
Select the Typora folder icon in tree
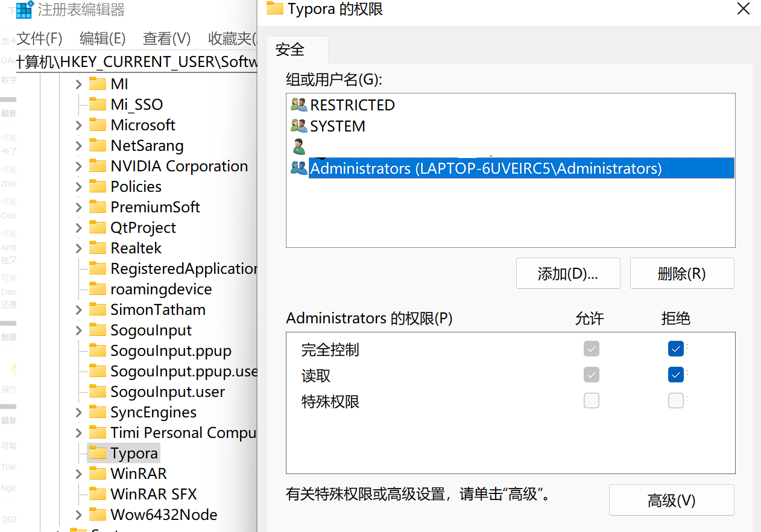(97, 453)
